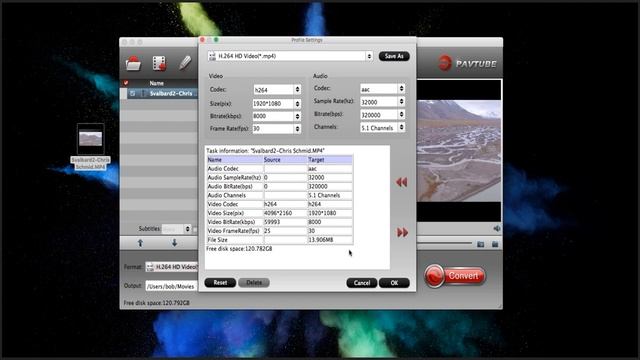Image resolution: width=640 pixels, height=360 pixels.
Task: Move the task up with the up arrow
Action: (140, 243)
